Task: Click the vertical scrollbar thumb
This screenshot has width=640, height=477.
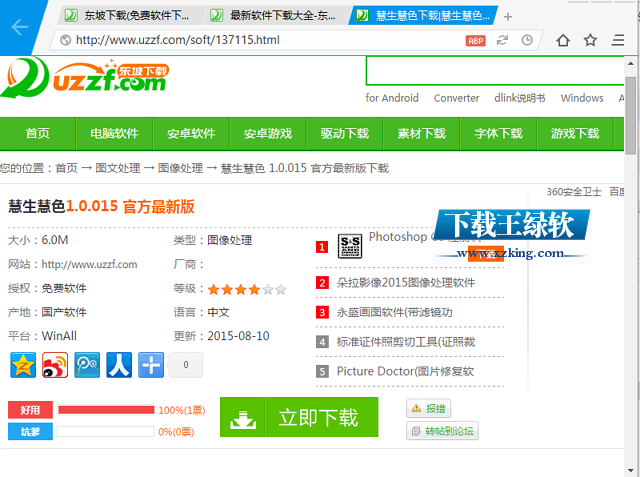Action: 631,115
